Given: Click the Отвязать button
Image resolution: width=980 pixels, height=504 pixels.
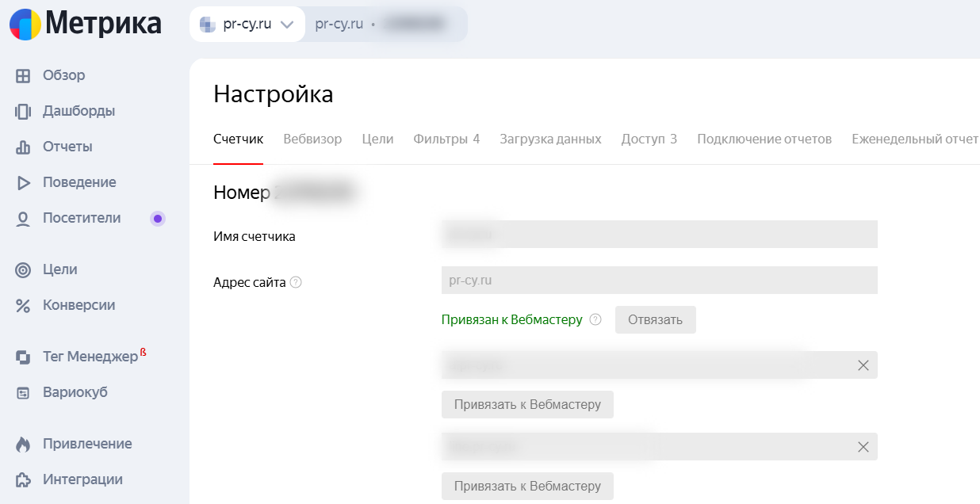Looking at the screenshot, I should click(x=655, y=320).
